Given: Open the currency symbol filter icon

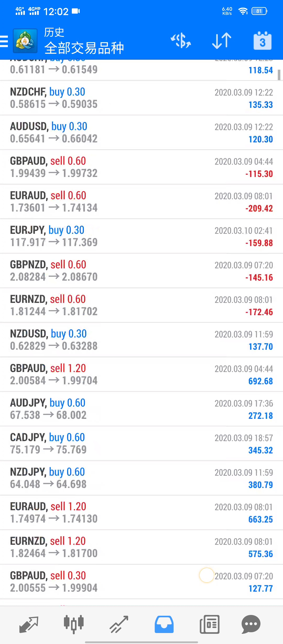Looking at the screenshot, I should 181,41.
